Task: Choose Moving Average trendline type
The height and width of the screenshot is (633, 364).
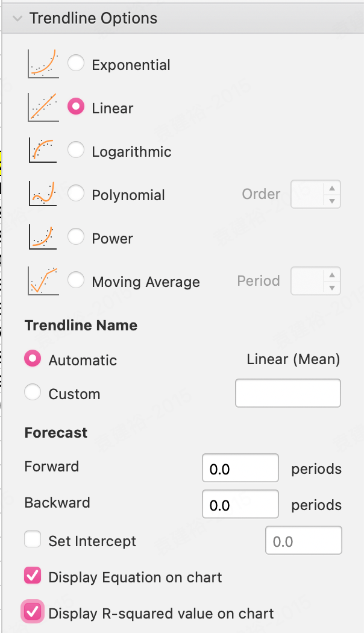Action: [76, 280]
